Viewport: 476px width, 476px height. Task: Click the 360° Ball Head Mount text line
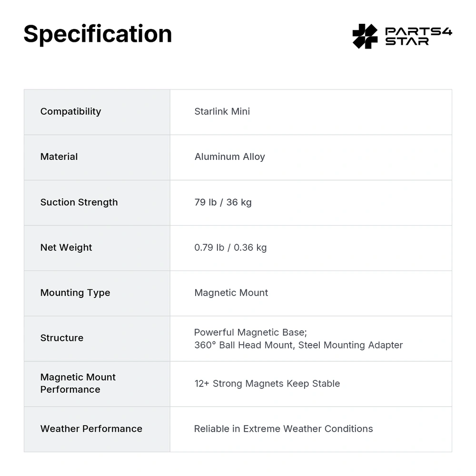coord(298,345)
